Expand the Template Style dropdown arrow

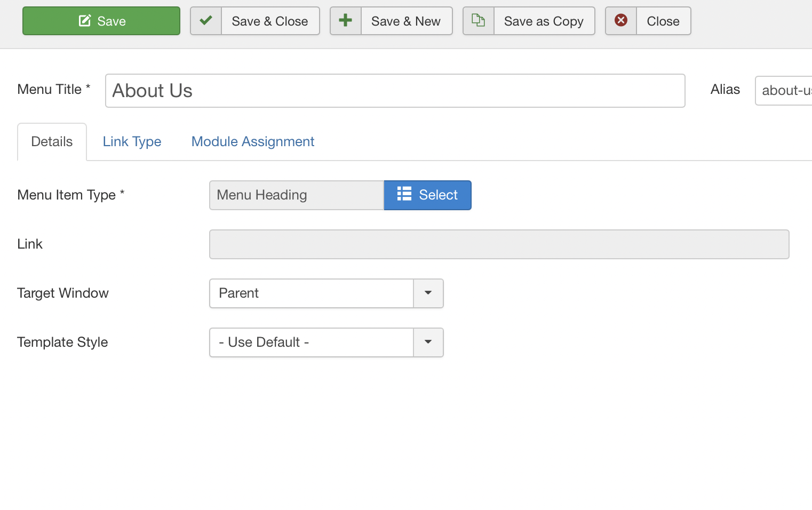click(428, 342)
